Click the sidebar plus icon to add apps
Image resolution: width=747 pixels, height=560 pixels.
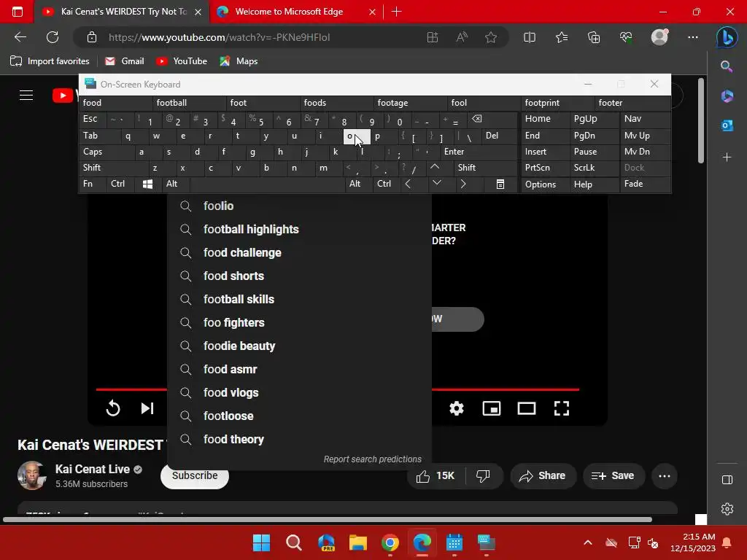727,157
